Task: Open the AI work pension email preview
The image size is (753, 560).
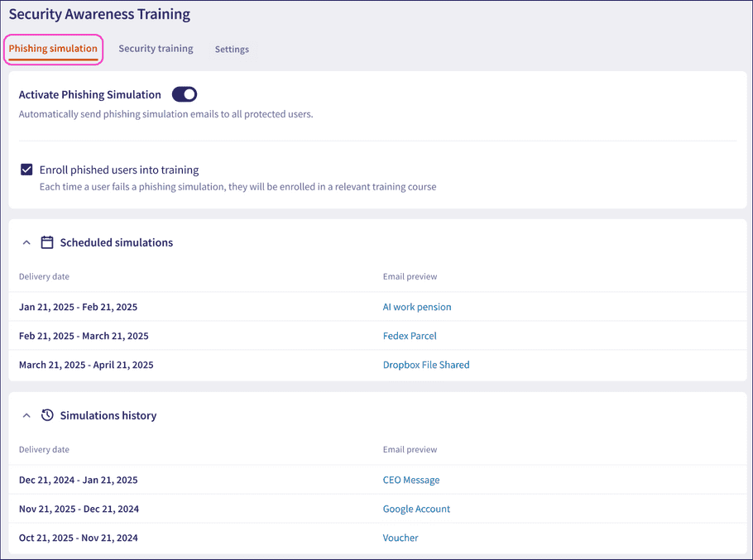Action: coord(417,307)
